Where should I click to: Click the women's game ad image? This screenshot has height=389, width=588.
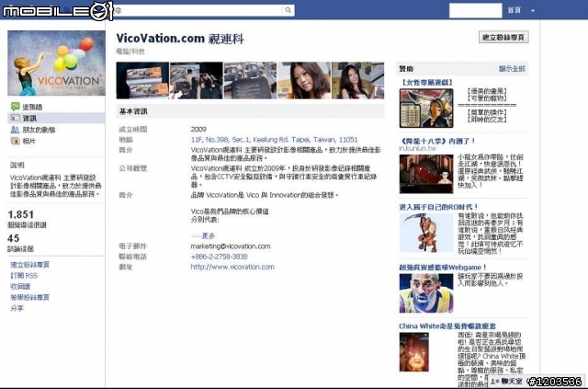click(426, 109)
